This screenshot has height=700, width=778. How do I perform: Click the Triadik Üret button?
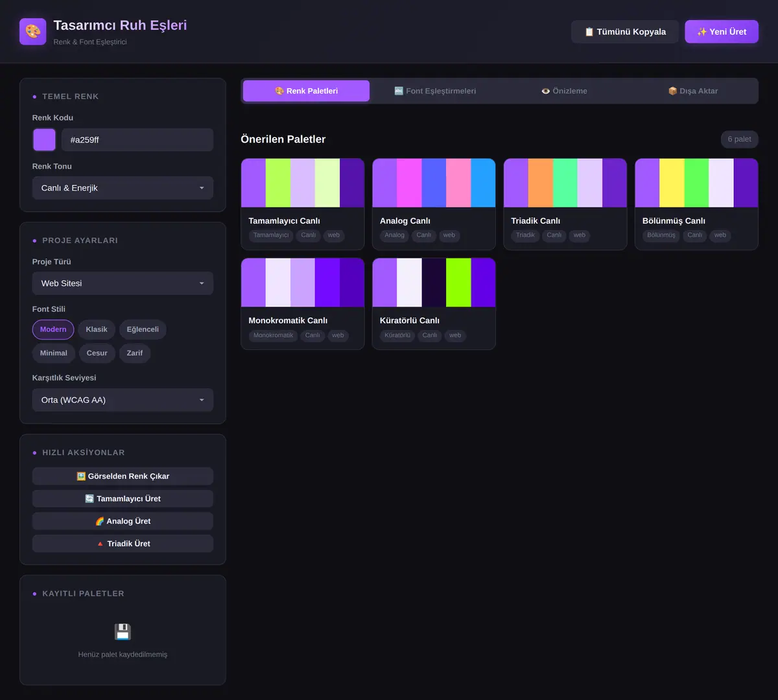123,544
